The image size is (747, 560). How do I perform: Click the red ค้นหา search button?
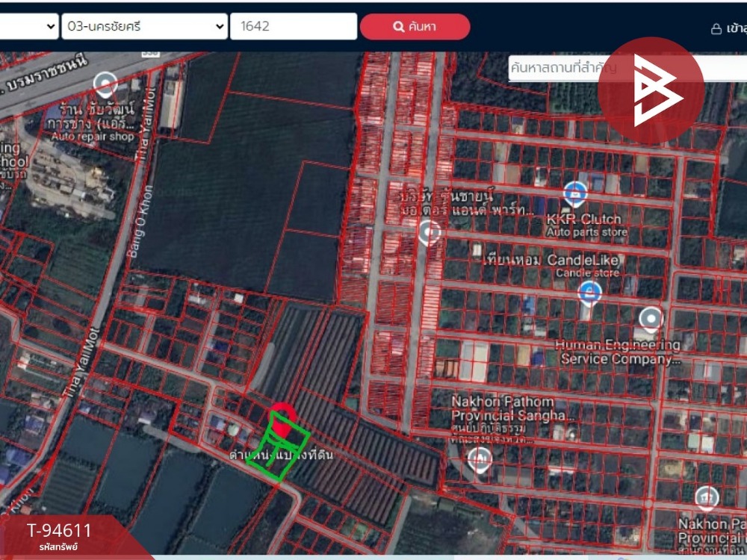[415, 27]
